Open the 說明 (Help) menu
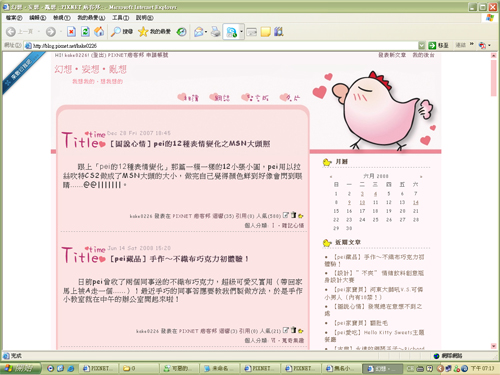This screenshot has height=375, width=500. [x=144, y=18]
